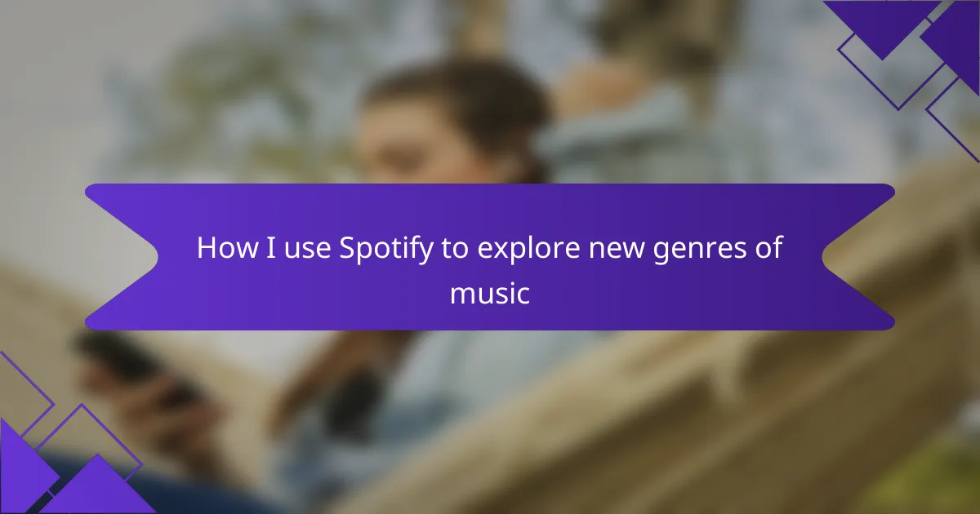Click the left notched end of the purple ribbon
The width and height of the screenshot is (980, 514).
coord(122,257)
